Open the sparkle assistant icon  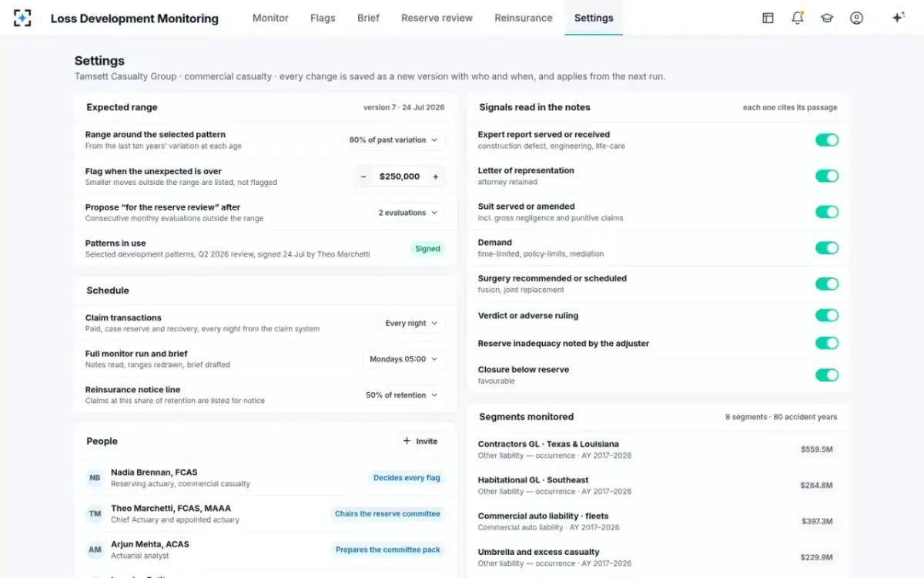[898, 18]
